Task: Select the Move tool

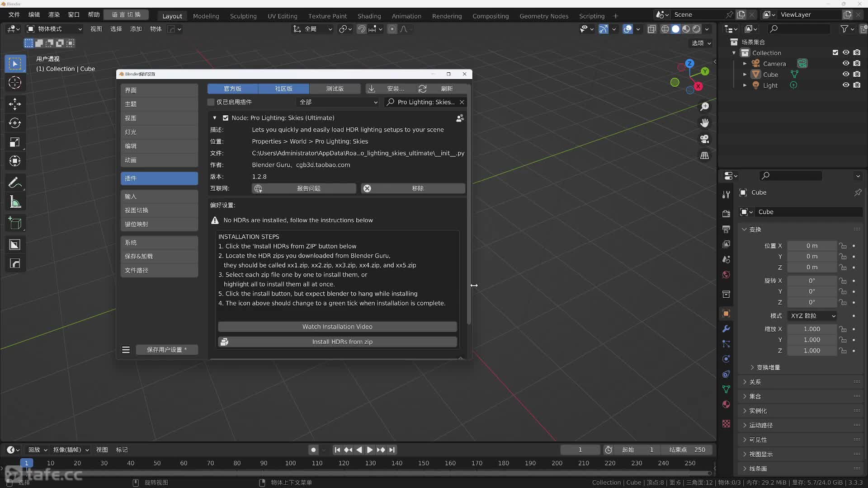Action: 15,104
